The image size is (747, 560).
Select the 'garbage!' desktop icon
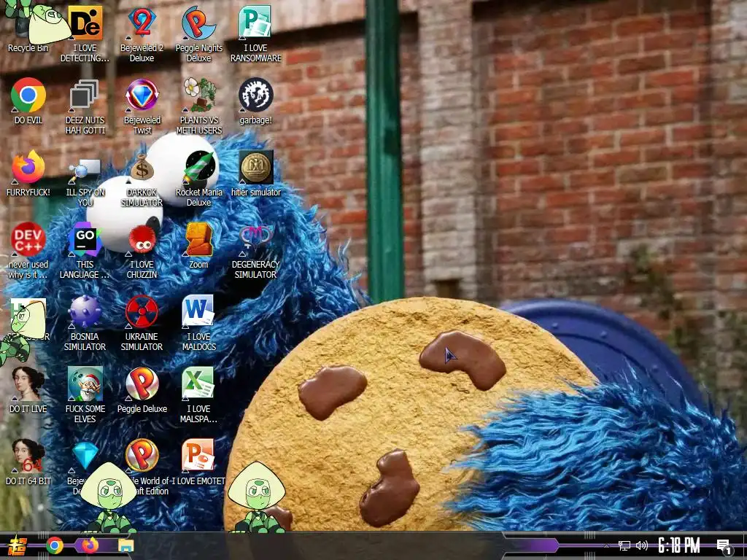pyautogui.click(x=256, y=101)
